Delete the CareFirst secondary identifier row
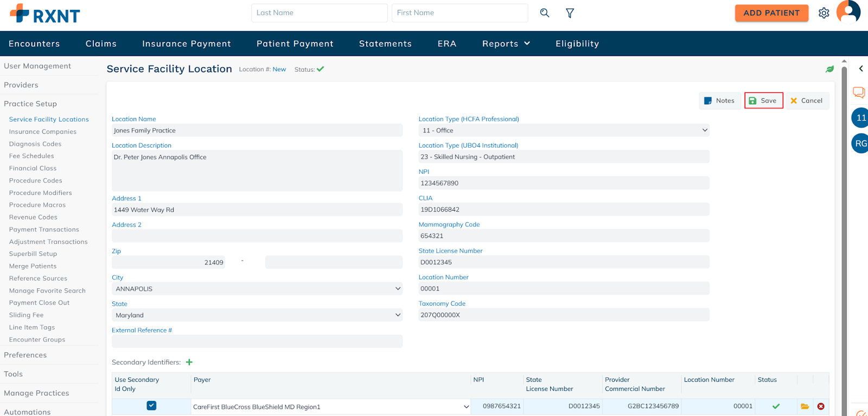The width and height of the screenshot is (868, 416). pos(821,406)
